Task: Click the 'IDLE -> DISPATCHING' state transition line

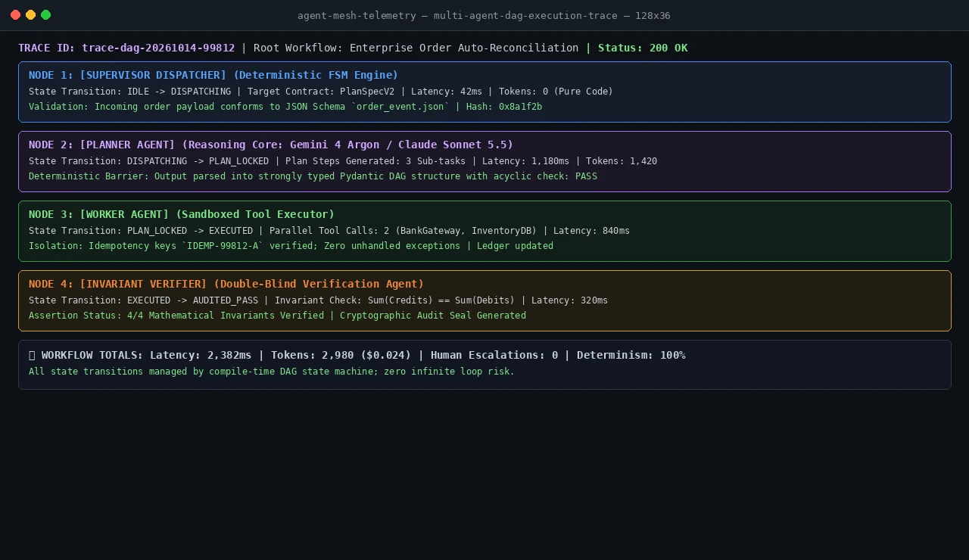Action: [x=321, y=92]
